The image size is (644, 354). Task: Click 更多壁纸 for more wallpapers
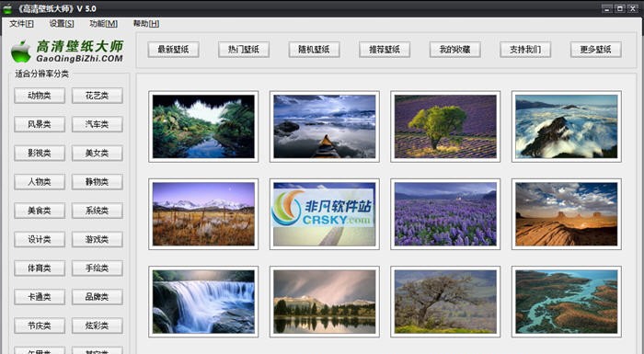[596, 50]
